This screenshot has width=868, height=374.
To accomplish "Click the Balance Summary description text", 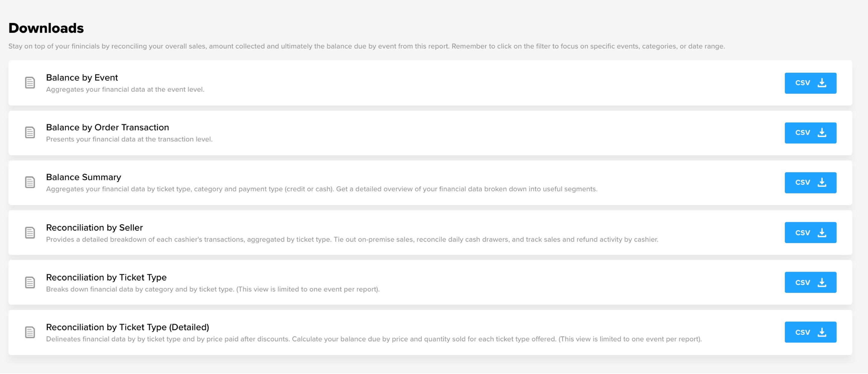I will [x=322, y=189].
